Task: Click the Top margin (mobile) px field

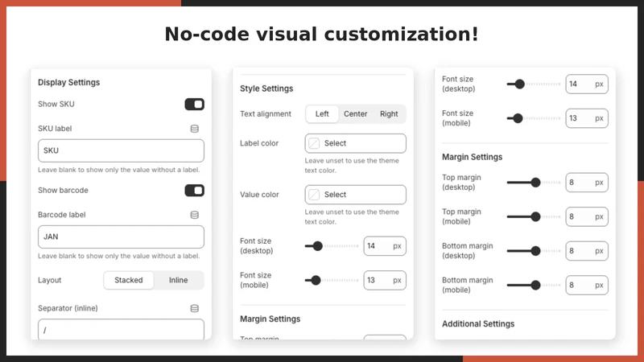Action: pyautogui.click(x=587, y=216)
